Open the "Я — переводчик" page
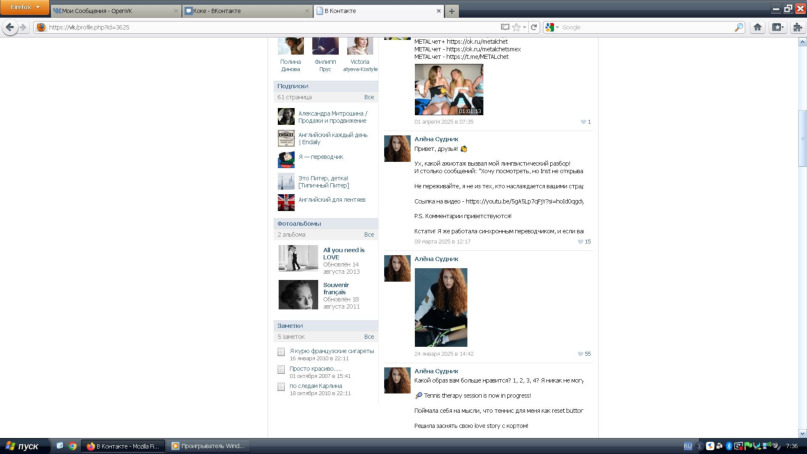The width and height of the screenshot is (807, 454). tap(321, 156)
